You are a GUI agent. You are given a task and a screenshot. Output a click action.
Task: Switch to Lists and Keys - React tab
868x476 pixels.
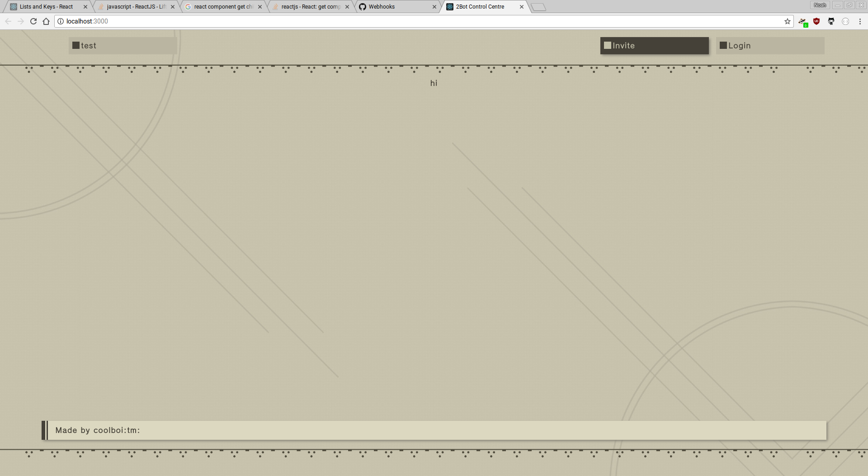coord(46,7)
